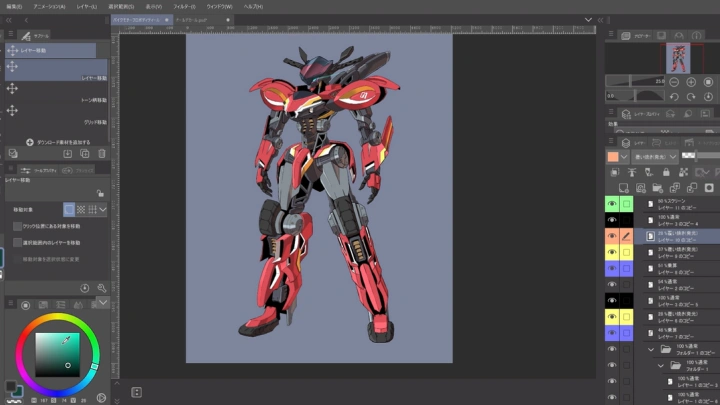
Task: Open the ツールプロパティ tab
Action: [39, 170]
